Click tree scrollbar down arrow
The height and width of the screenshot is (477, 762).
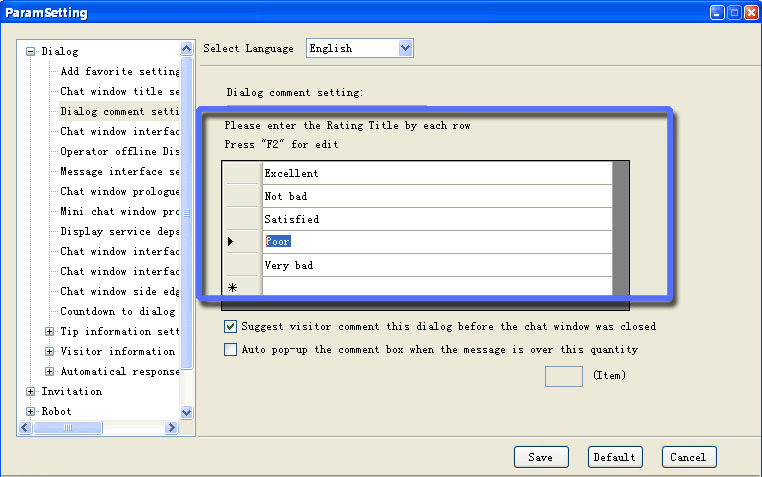pos(187,413)
